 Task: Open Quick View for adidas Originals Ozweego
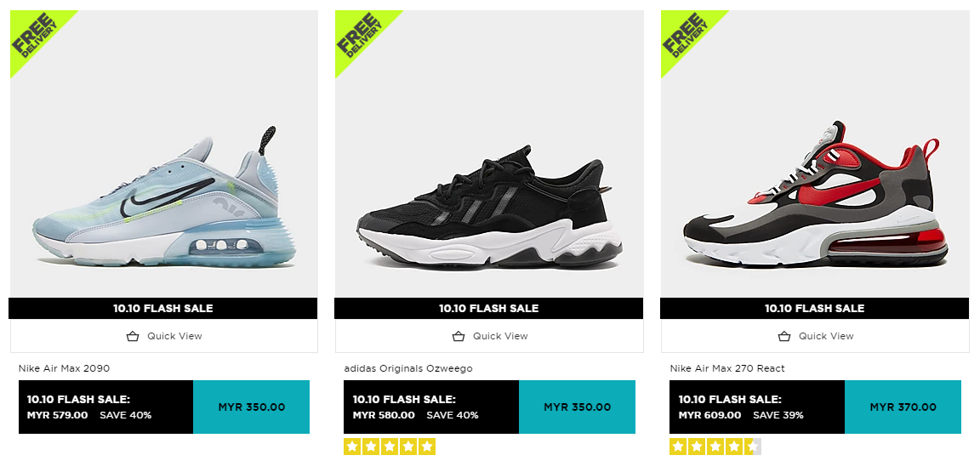[489, 336]
